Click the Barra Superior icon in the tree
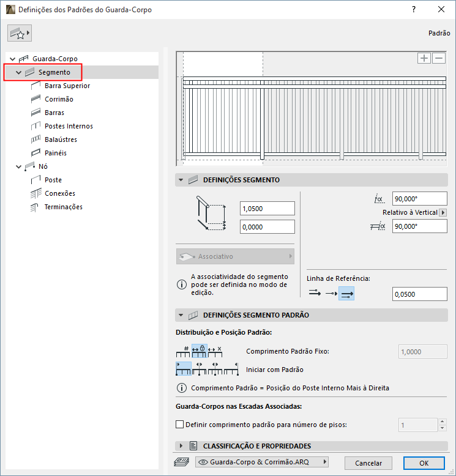The width and height of the screenshot is (456, 476). tap(36, 86)
